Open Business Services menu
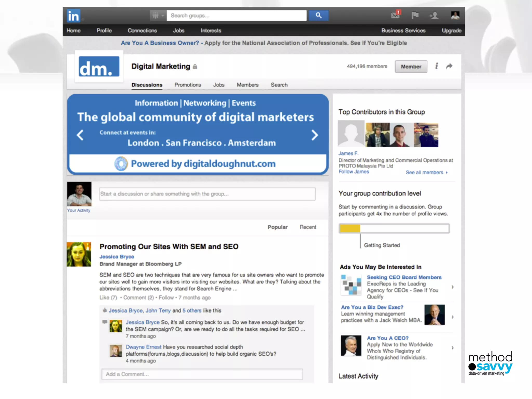 click(x=403, y=30)
